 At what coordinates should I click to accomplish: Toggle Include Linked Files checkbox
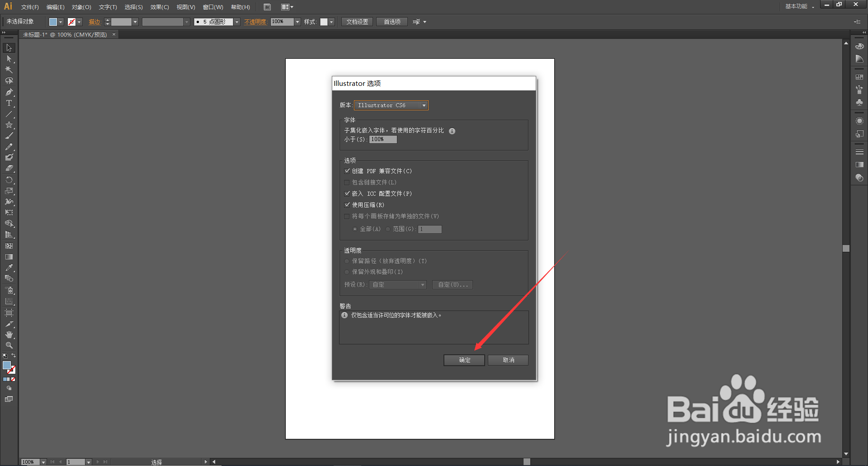click(347, 182)
